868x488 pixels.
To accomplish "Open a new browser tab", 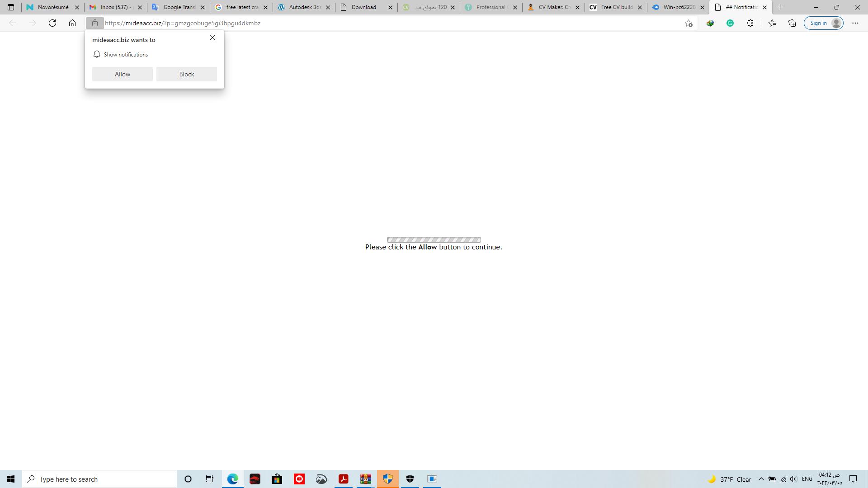I will [x=780, y=7].
